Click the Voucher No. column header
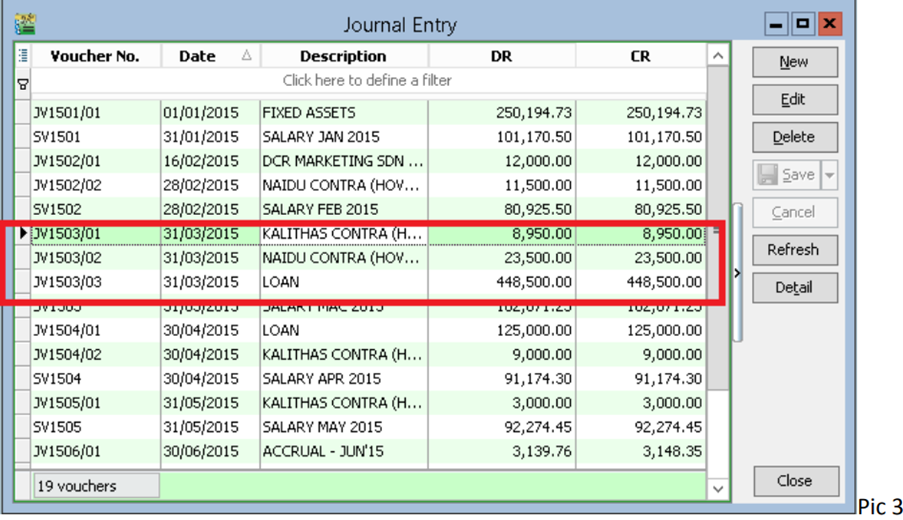The height and width of the screenshot is (520, 903). click(x=95, y=56)
